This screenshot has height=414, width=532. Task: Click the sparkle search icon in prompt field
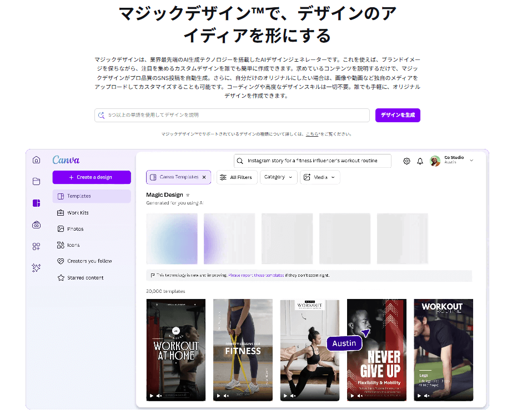pyautogui.click(x=101, y=115)
